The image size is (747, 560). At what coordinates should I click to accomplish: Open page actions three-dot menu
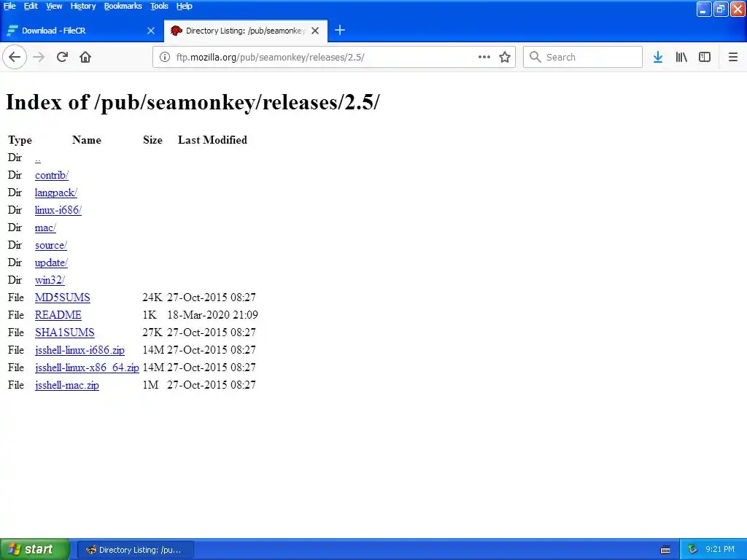click(484, 57)
